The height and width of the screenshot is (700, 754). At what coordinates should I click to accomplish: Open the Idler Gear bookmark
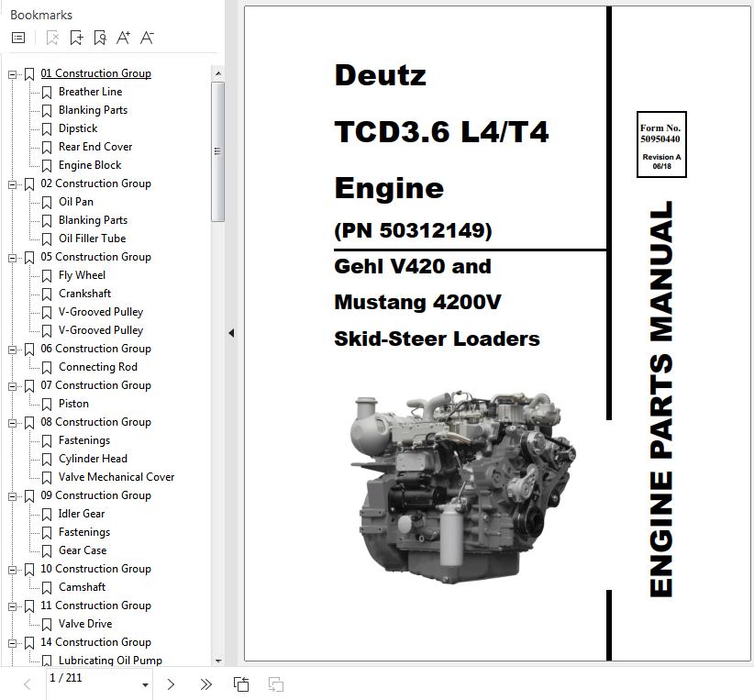tap(82, 514)
